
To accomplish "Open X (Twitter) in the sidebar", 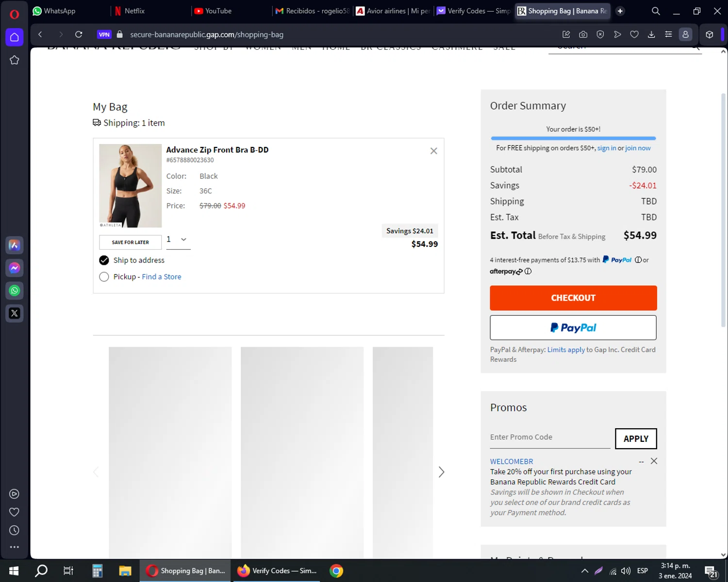I will (x=14, y=313).
